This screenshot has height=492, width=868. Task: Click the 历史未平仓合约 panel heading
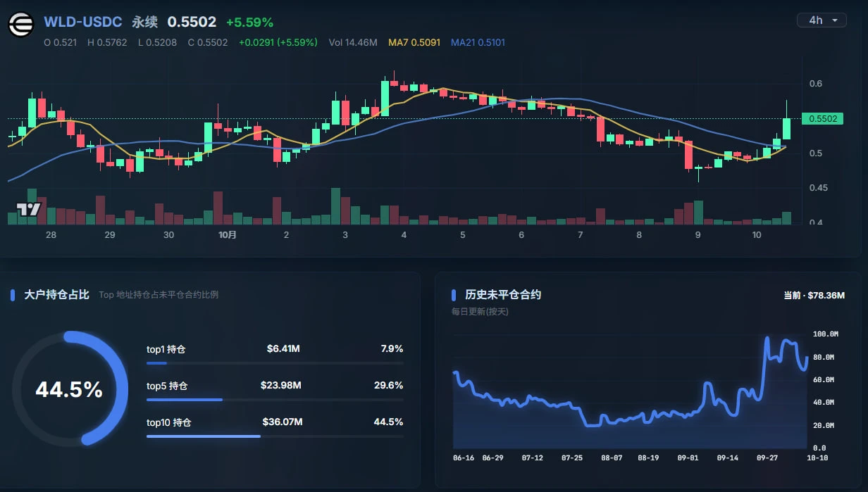tap(503, 294)
